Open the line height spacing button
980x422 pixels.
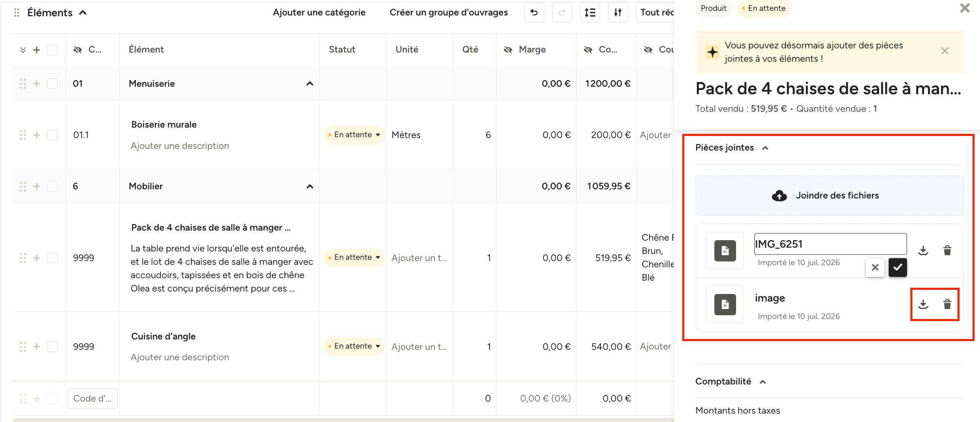590,13
